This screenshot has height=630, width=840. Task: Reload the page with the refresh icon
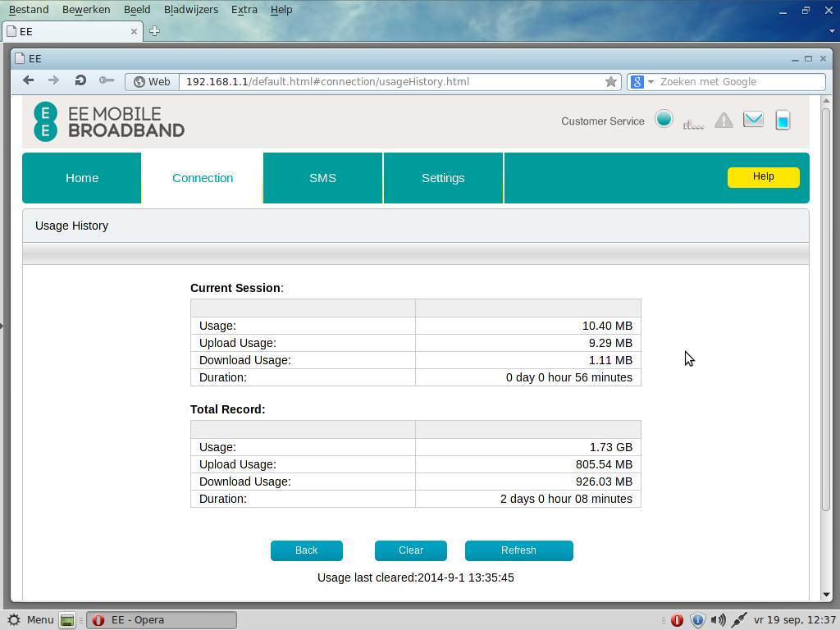(80, 80)
